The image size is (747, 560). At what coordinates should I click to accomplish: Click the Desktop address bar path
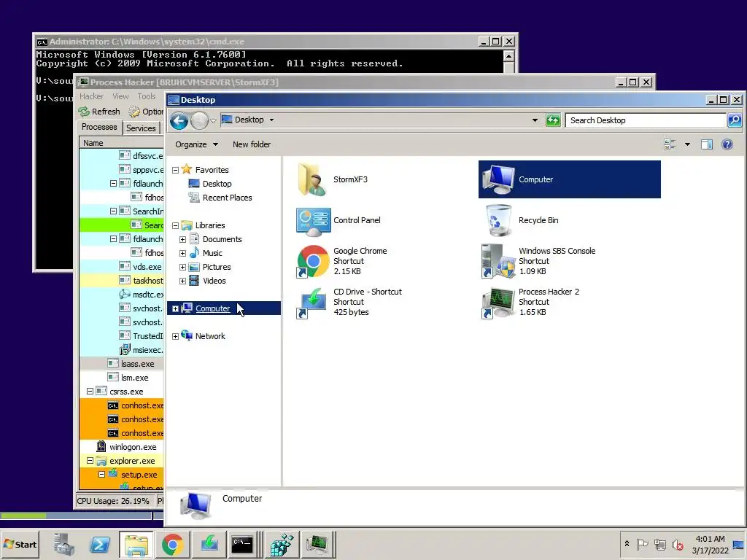click(249, 120)
